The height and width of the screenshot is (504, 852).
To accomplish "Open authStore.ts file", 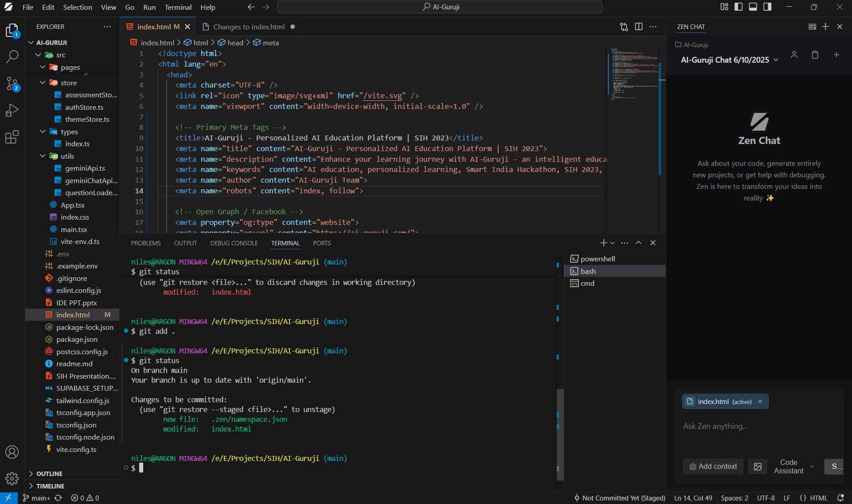I will tap(84, 107).
